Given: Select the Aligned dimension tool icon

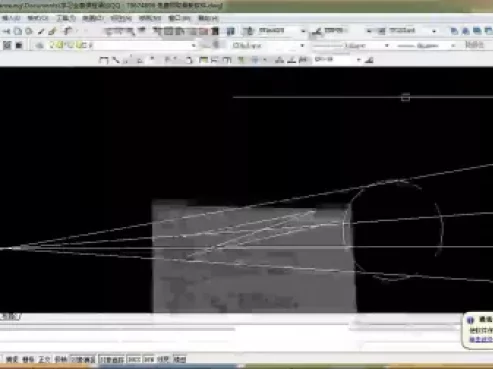Looking at the screenshot, I should (x=116, y=60).
